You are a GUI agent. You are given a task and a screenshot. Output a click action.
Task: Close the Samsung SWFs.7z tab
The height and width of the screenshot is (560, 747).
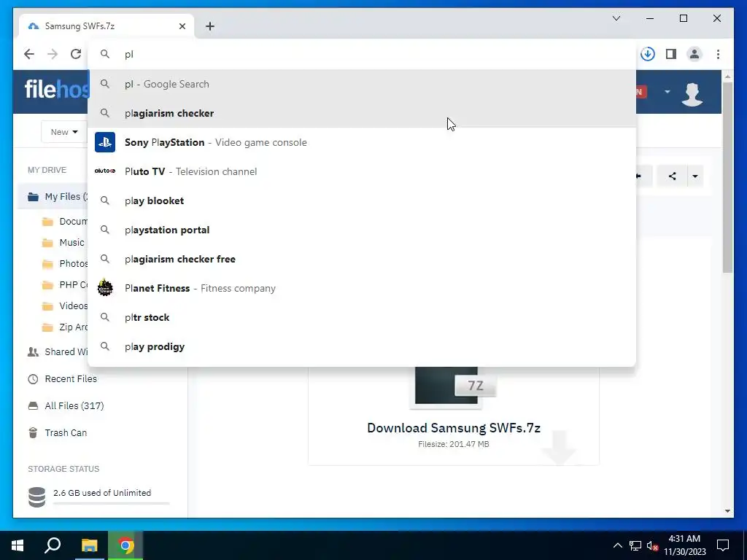[182, 26]
